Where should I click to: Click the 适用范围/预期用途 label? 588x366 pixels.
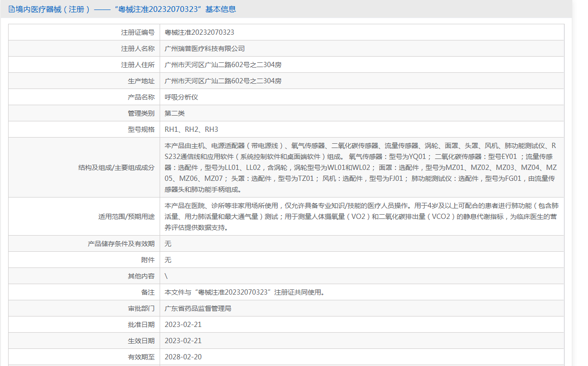click(126, 217)
